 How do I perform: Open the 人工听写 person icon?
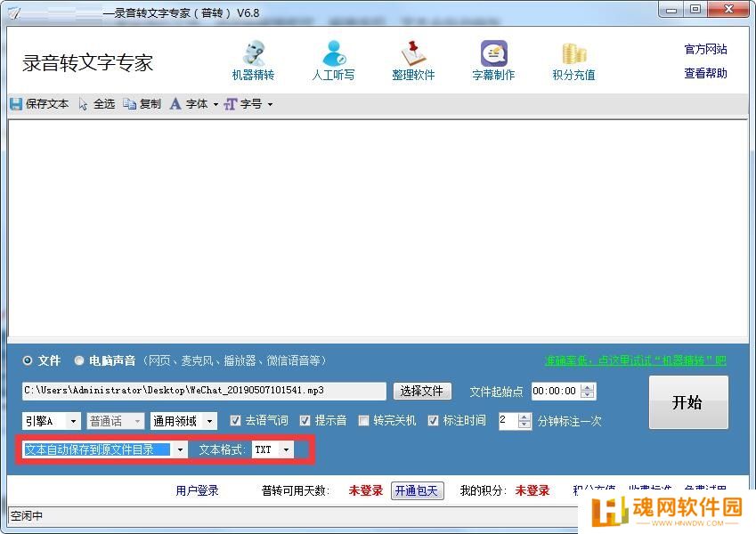tap(334, 53)
